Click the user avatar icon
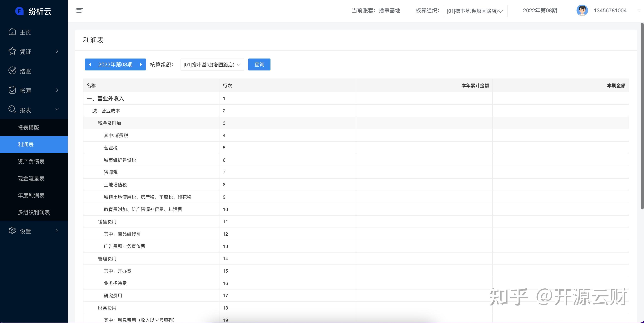The image size is (644, 323). pos(582,11)
